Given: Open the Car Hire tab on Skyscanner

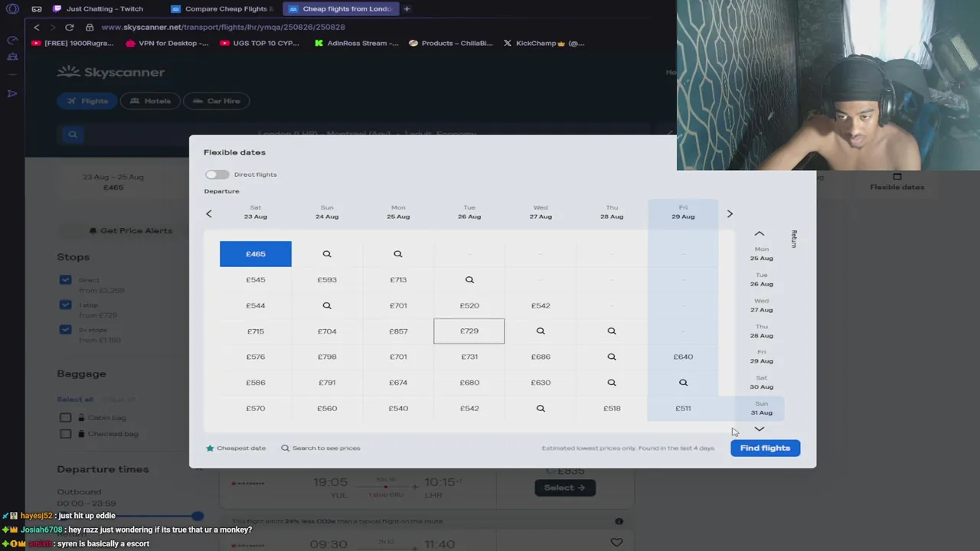Looking at the screenshot, I should (x=217, y=101).
